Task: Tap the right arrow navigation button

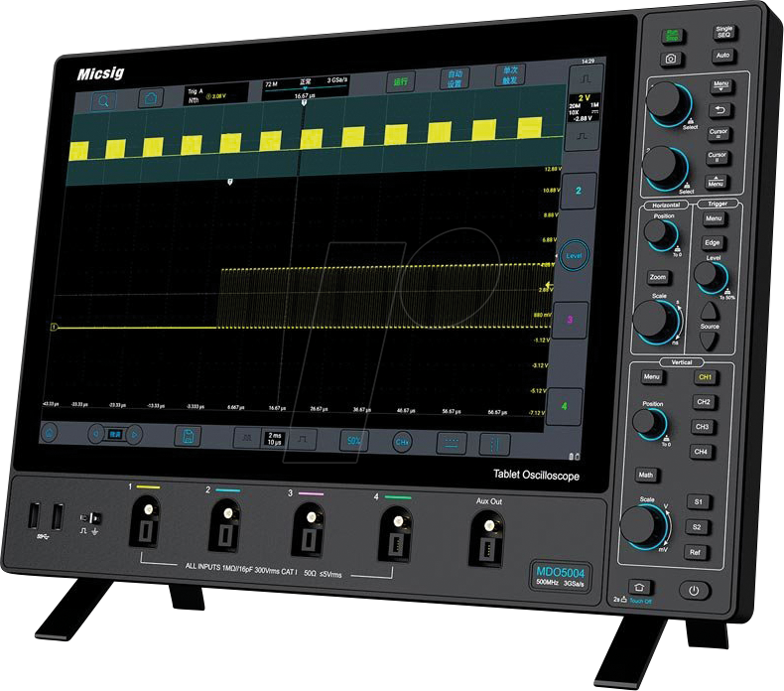Action: (x=134, y=434)
